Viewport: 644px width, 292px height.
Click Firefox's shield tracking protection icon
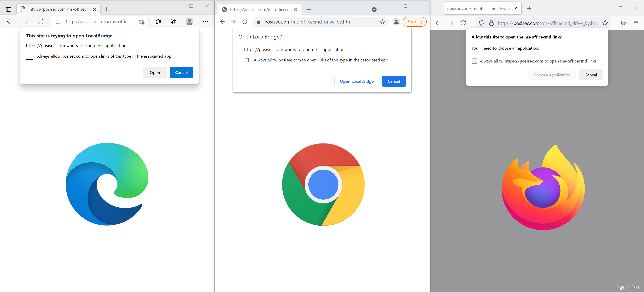(x=482, y=23)
